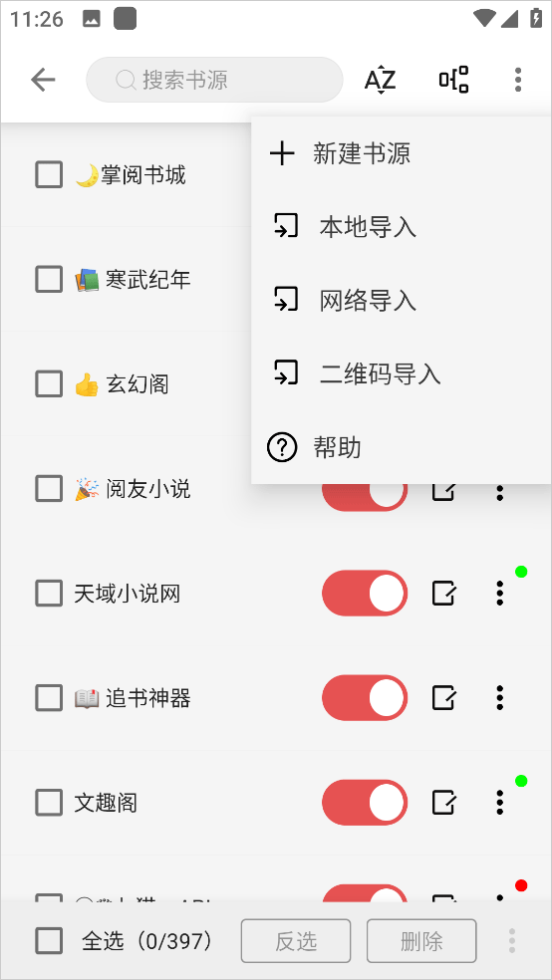
Task: Open the source grouping icon menu
Action: 453,80
